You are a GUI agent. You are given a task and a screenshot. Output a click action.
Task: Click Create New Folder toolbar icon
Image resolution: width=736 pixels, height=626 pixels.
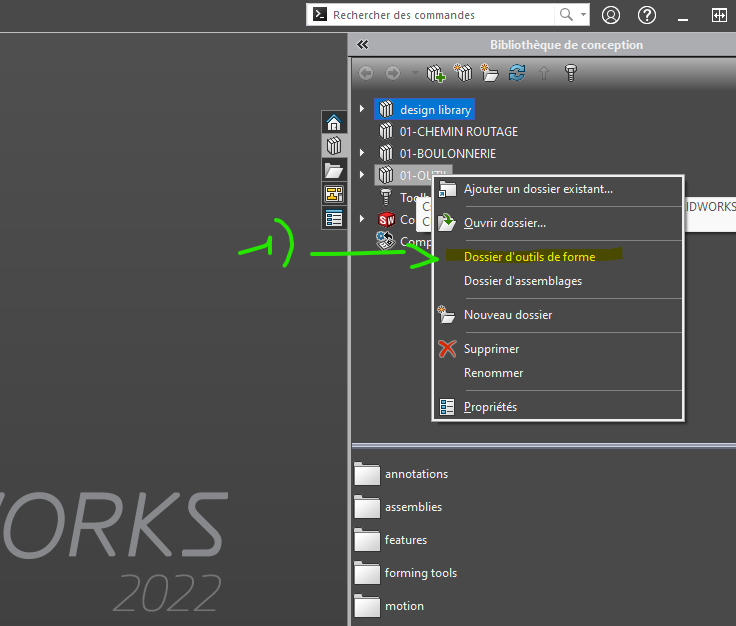point(490,73)
